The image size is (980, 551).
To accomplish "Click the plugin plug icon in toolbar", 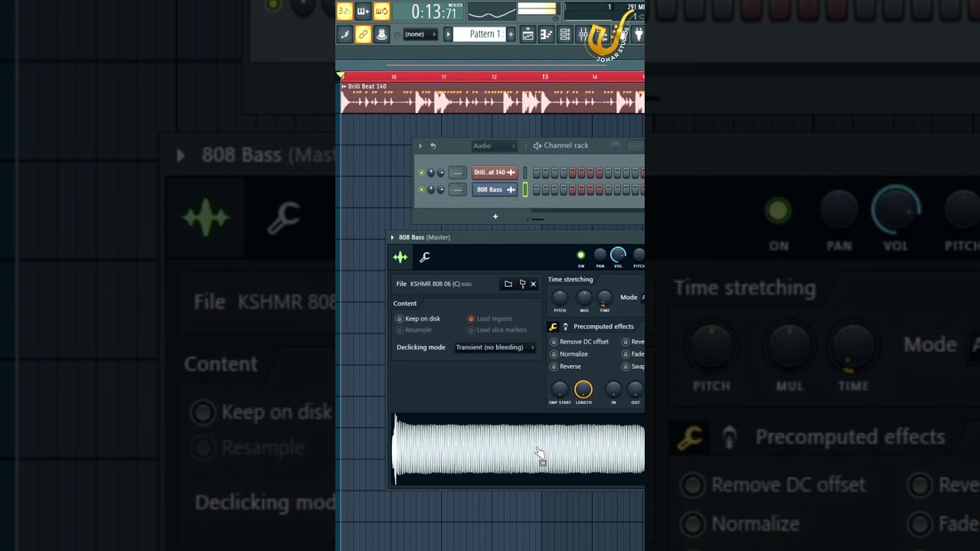I will [638, 34].
